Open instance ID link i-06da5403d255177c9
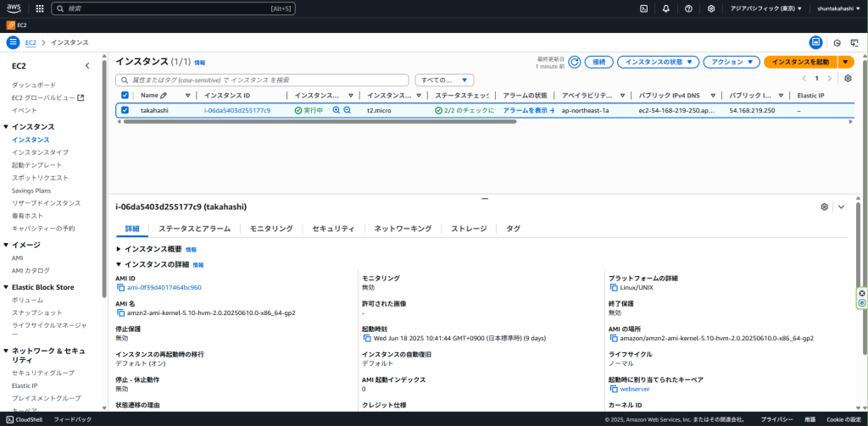This screenshot has width=868, height=426. pos(237,110)
